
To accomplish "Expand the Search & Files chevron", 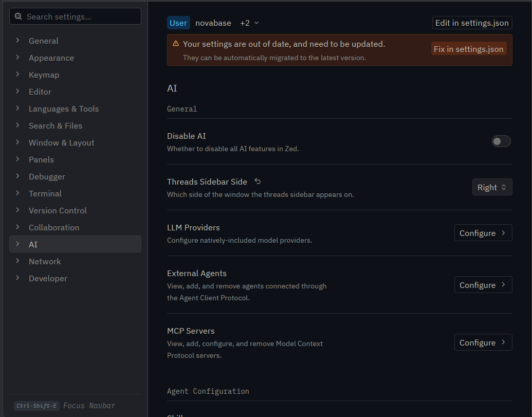I will point(17,125).
